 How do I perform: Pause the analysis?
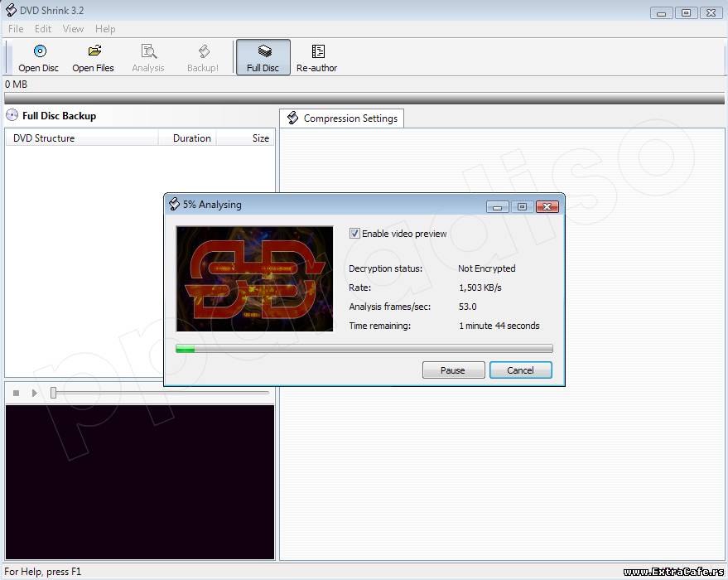[453, 370]
